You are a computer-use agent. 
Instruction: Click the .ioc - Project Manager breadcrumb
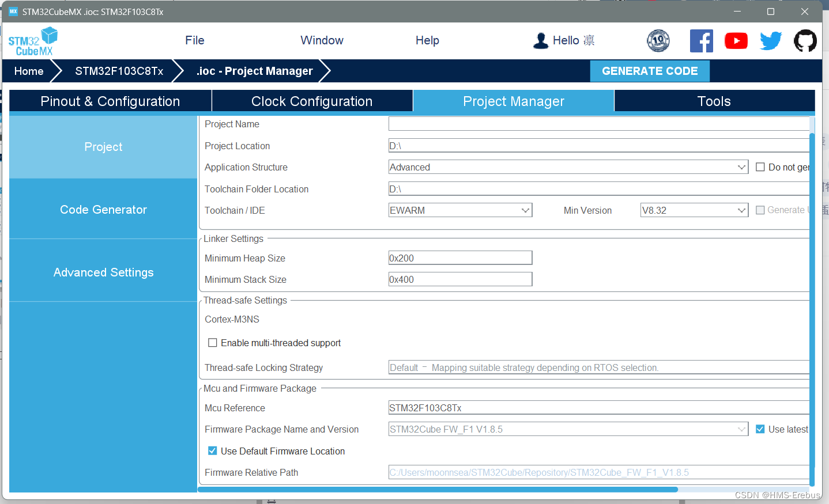pyautogui.click(x=254, y=71)
